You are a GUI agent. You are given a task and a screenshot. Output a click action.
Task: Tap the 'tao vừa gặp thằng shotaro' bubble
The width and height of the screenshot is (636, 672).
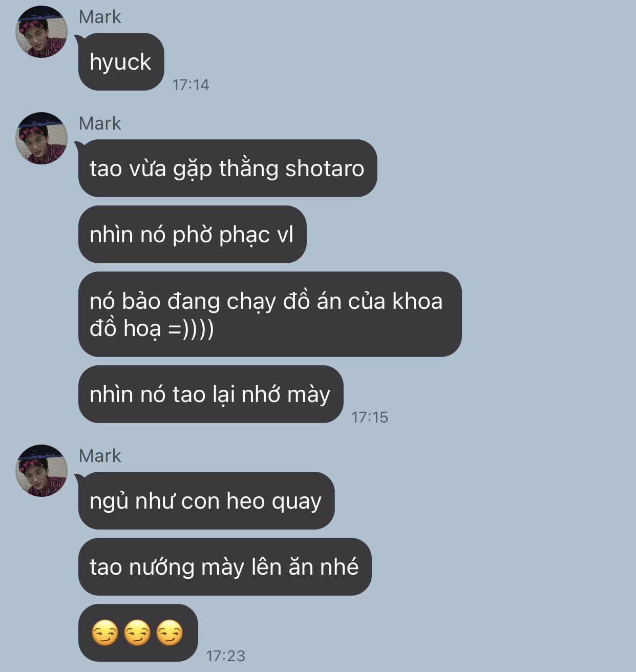tap(227, 168)
